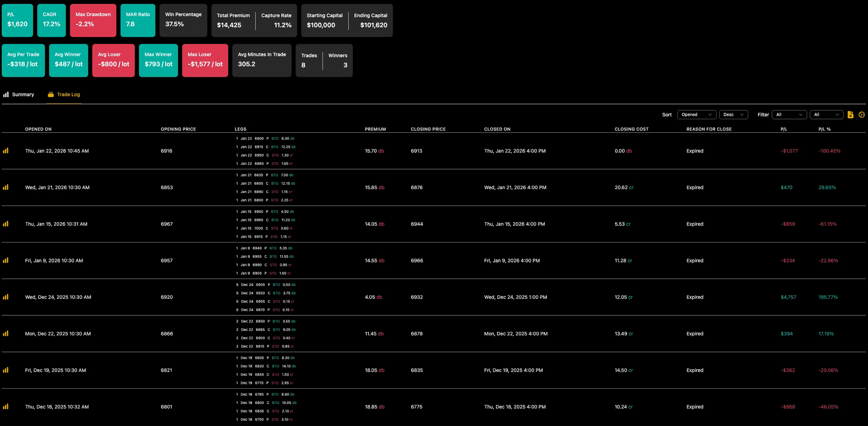Open the first Filter All dropdown
This screenshot has width=868, height=426.
coord(789,115)
